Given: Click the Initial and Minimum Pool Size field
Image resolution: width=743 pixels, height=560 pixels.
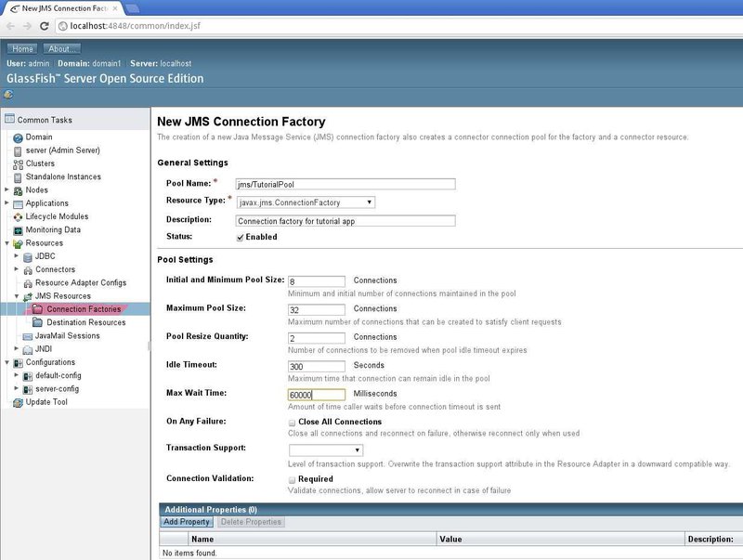Looking at the screenshot, I should [x=317, y=281].
